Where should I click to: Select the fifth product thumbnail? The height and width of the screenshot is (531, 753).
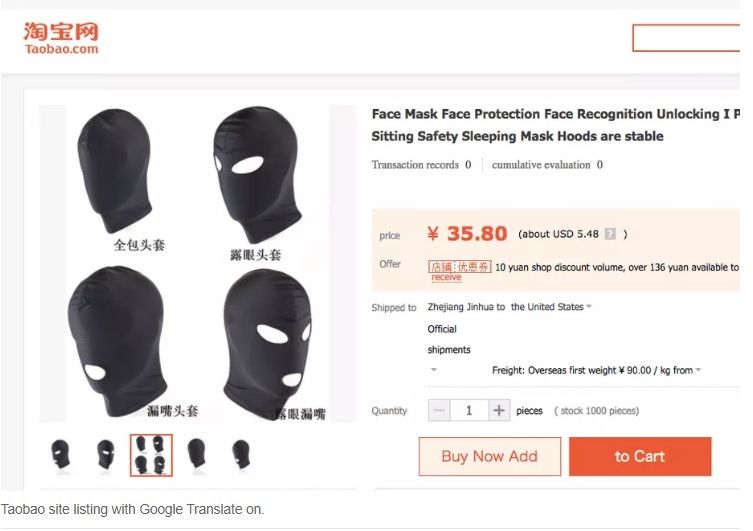click(x=241, y=455)
